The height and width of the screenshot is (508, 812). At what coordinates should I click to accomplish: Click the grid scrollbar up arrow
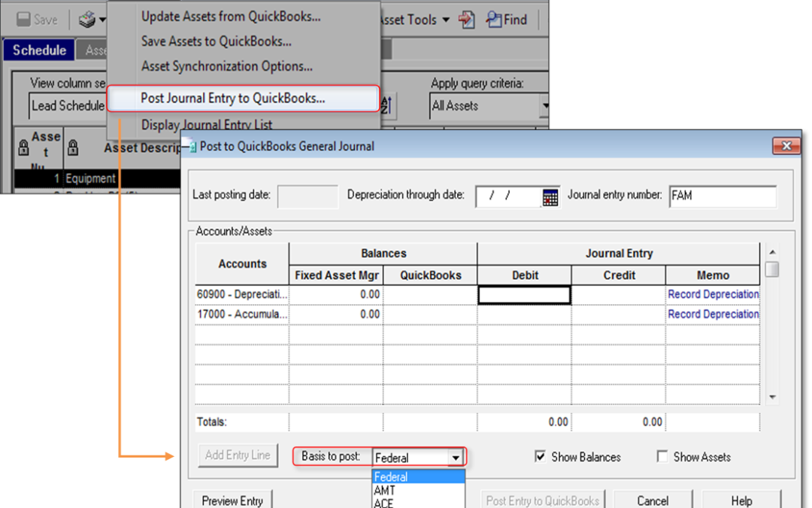772,252
